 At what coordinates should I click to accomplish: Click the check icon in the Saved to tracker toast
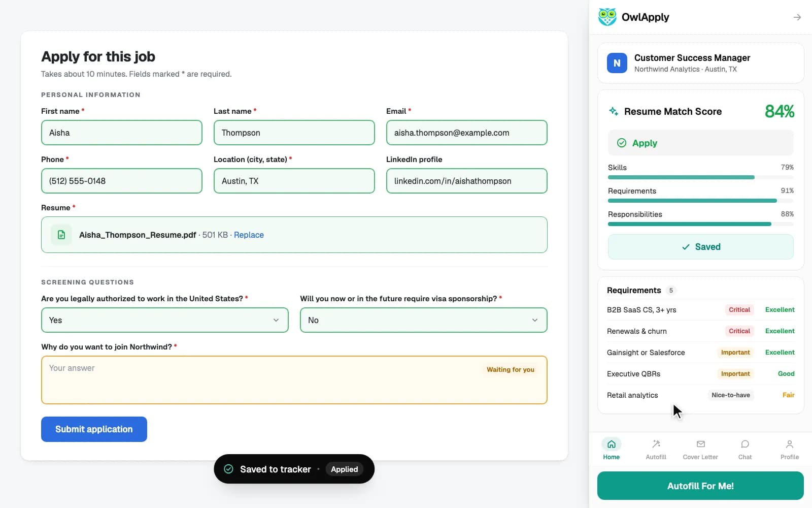pyautogui.click(x=229, y=469)
